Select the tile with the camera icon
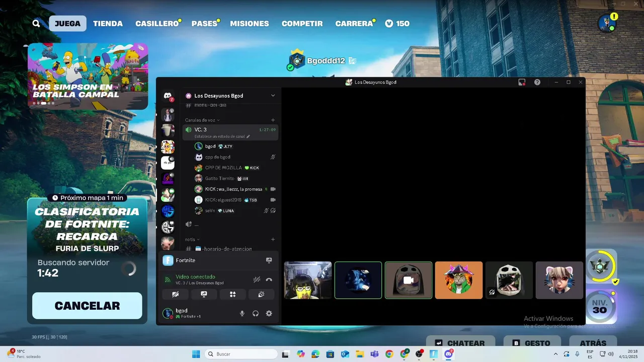Screen dimensions: 644x362 click(x=409, y=280)
